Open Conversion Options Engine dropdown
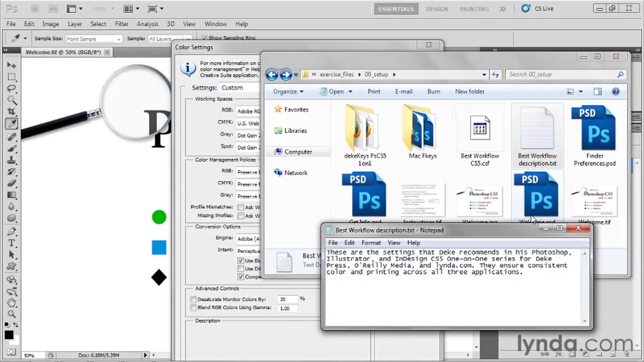Image resolution: width=644 pixels, height=362 pixels. tap(248, 239)
